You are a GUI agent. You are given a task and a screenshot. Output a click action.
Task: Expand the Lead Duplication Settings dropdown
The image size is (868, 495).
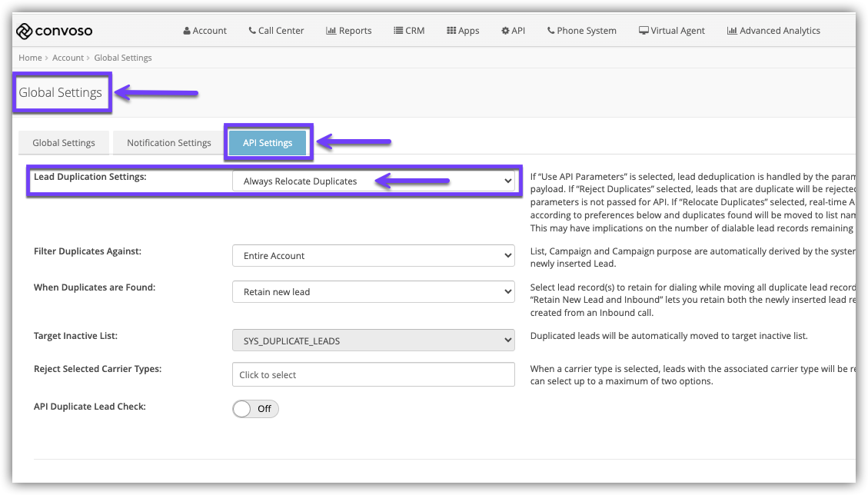(x=373, y=181)
